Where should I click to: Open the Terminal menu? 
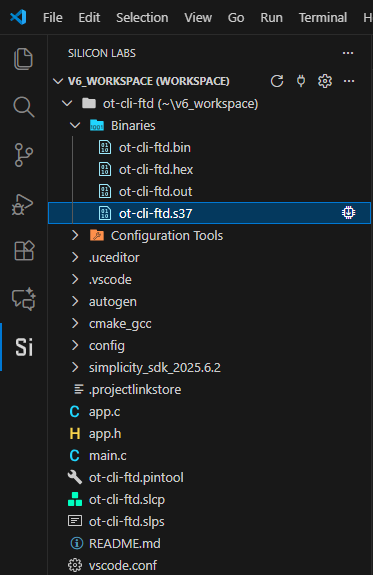coord(323,18)
